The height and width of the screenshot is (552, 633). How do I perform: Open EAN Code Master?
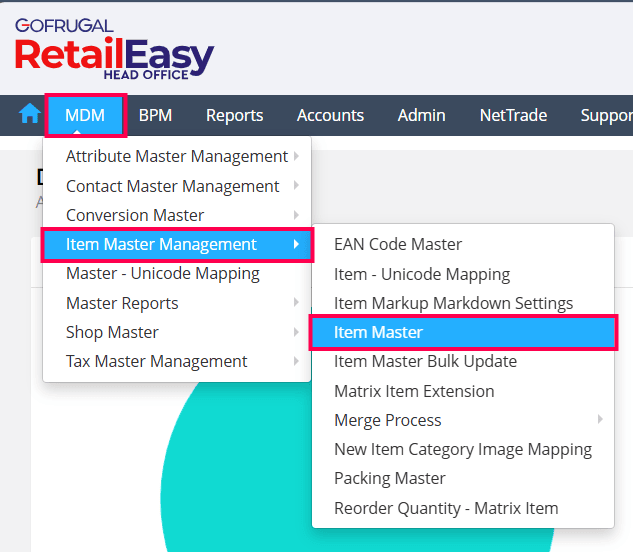(463, 244)
